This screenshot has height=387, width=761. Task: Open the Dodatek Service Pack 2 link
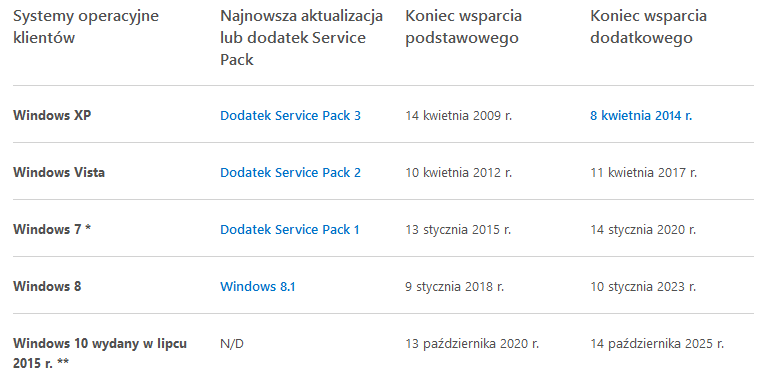tap(290, 172)
